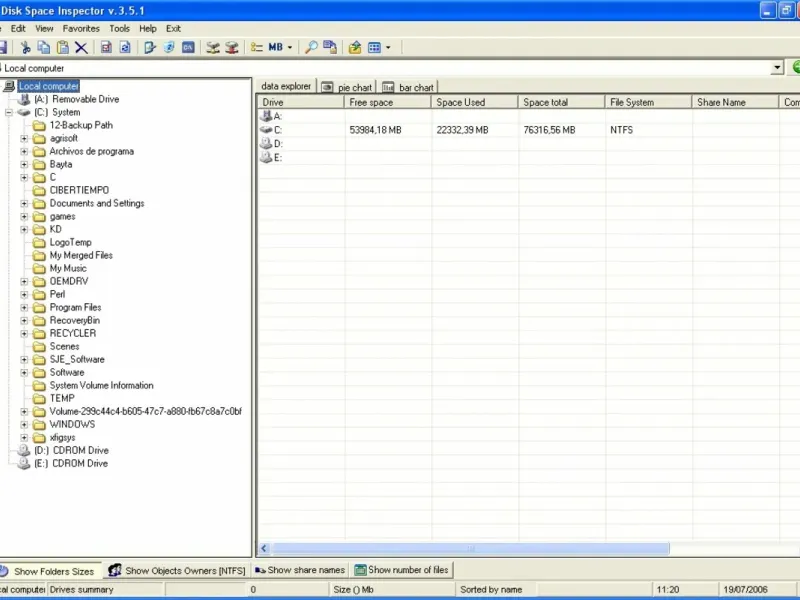Switch to the pie chart tab
The width and height of the screenshot is (800, 600).
point(348,88)
